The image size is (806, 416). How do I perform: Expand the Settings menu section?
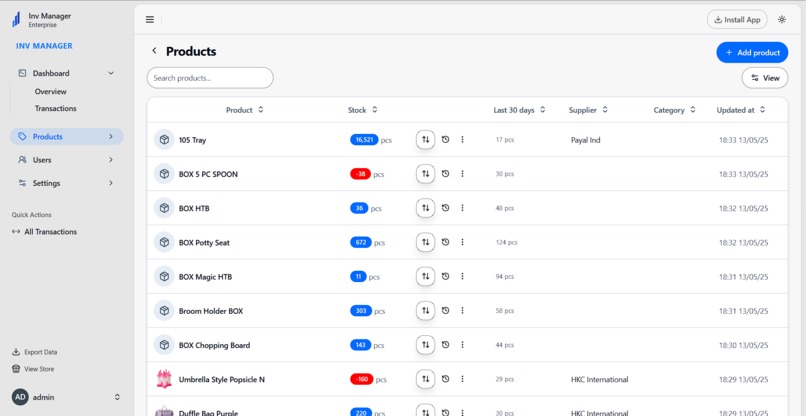(66, 183)
